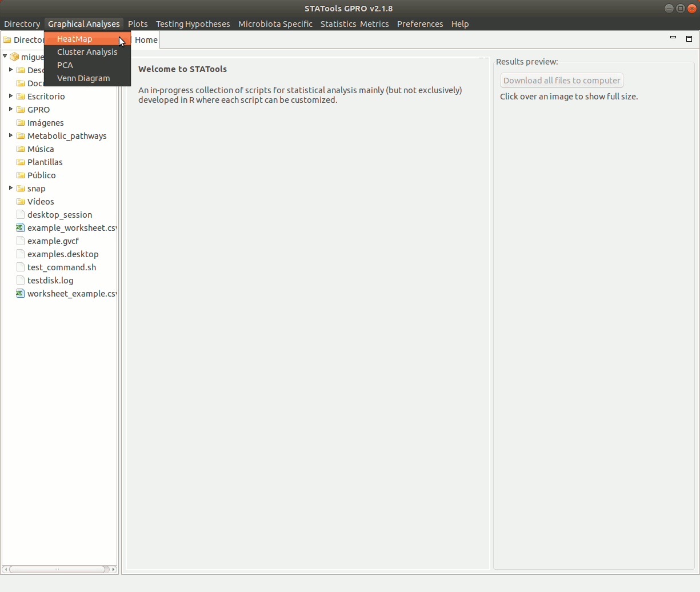Click the test_command.sh file icon
Image resolution: width=700 pixels, height=592 pixels.
[x=21, y=267]
